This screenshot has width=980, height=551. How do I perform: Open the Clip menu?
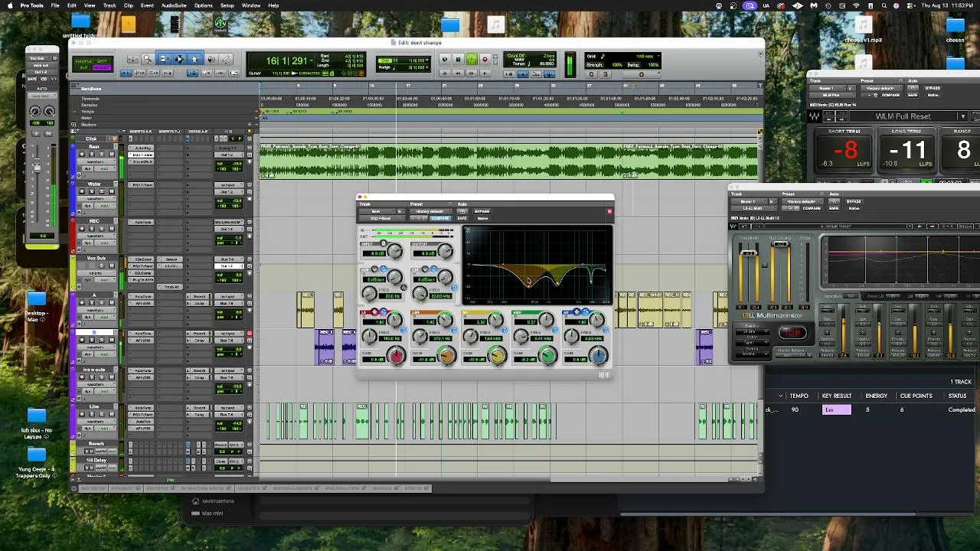pos(129,5)
